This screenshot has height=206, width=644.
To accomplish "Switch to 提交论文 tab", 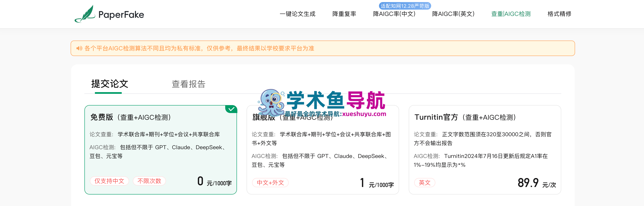I will pyautogui.click(x=110, y=84).
